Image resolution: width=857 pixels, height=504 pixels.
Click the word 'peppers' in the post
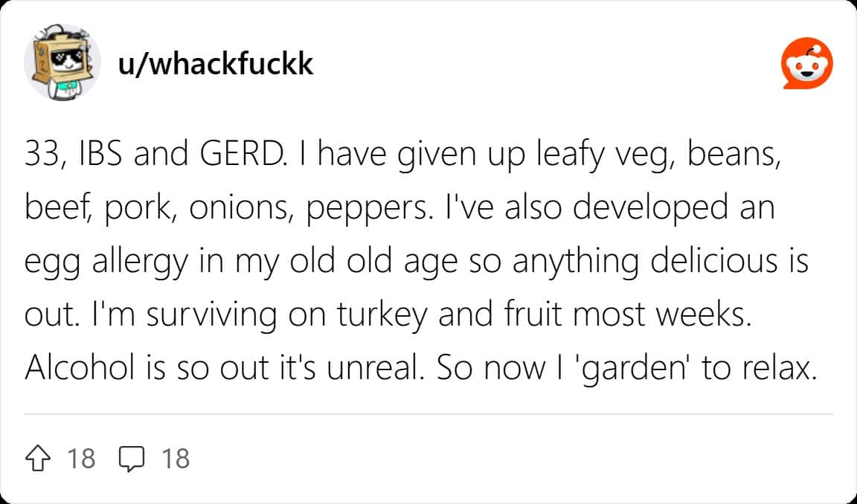coord(365,209)
